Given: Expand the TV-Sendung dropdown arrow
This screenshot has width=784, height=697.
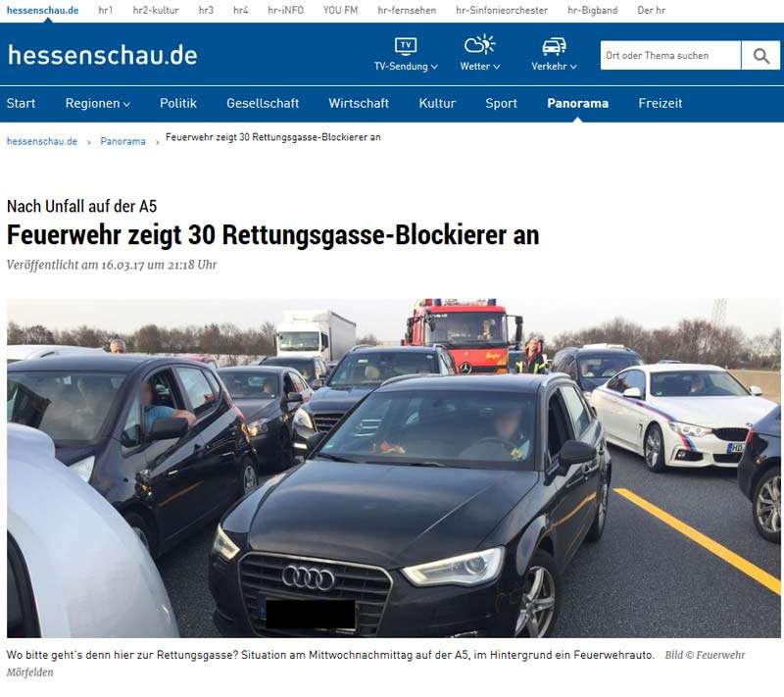Looking at the screenshot, I should tap(434, 67).
